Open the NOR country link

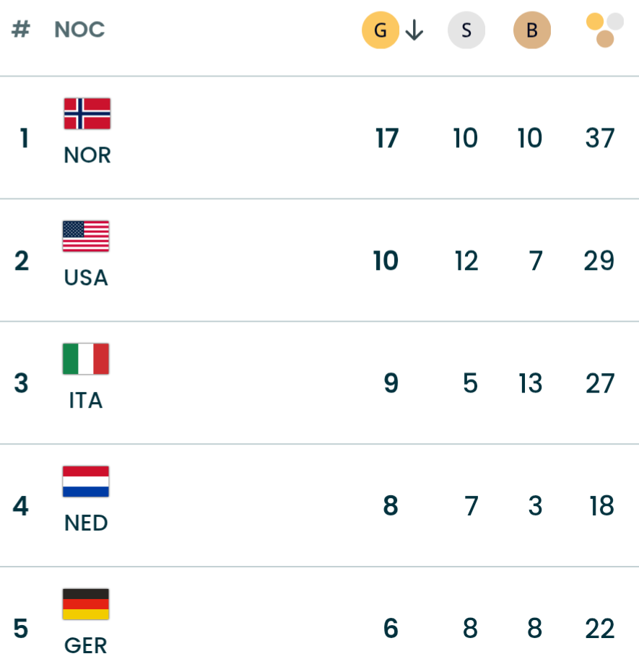coord(87,155)
